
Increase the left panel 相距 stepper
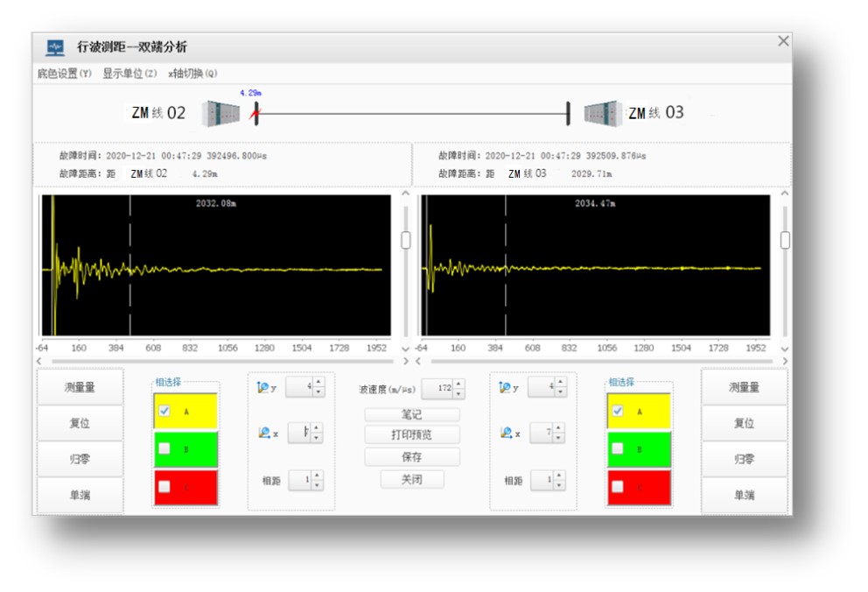(318, 476)
